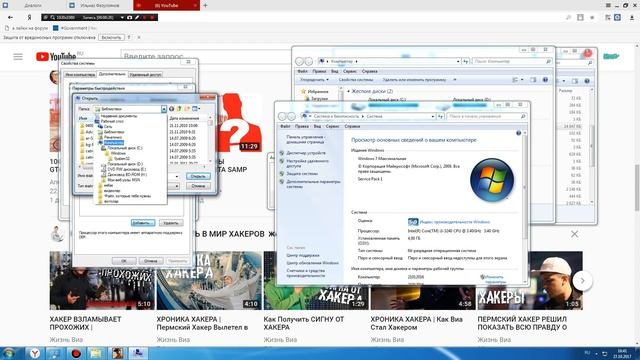
Task: Click next arrow on the video carousel
Action: [582, 281]
